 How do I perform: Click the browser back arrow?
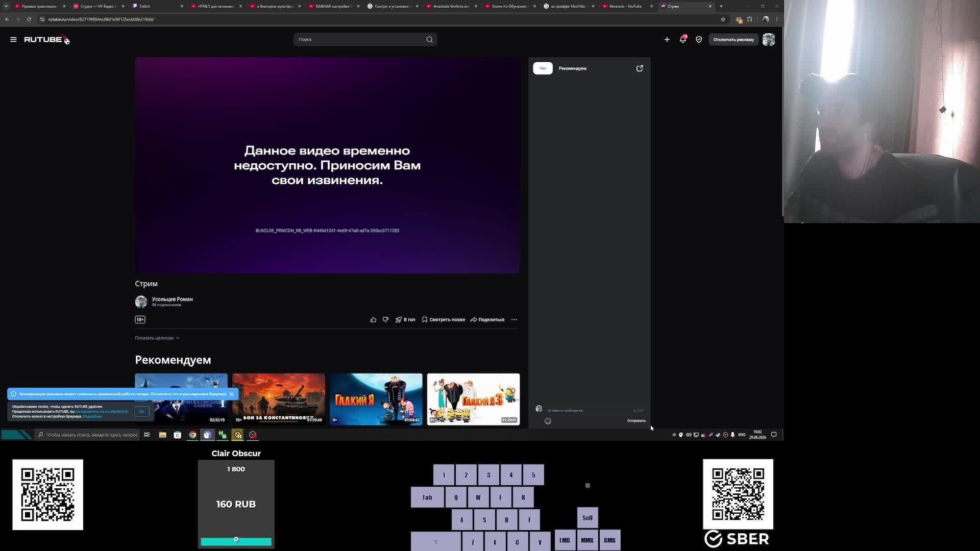(7, 19)
